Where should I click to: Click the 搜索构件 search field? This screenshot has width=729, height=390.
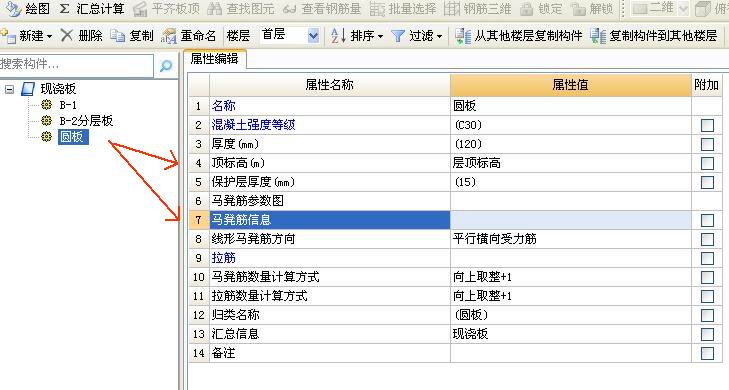pos(76,65)
